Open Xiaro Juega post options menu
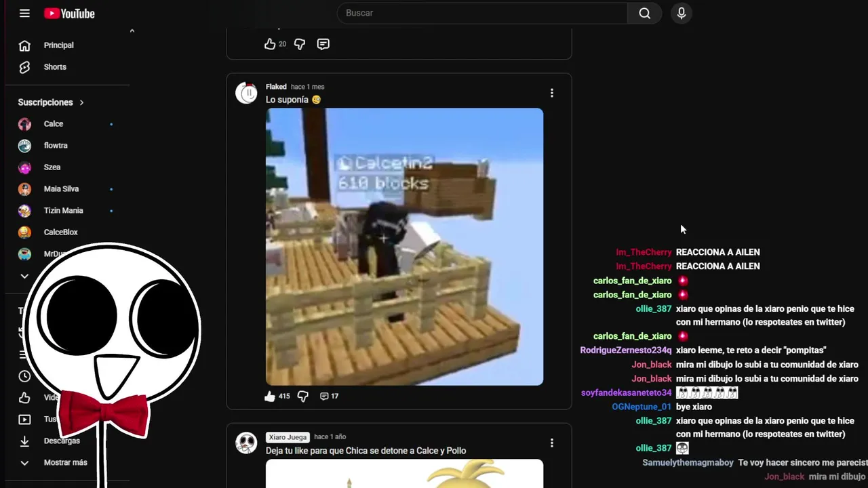The height and width of the screenshot is (488, 868). click(x=551, y=443)
